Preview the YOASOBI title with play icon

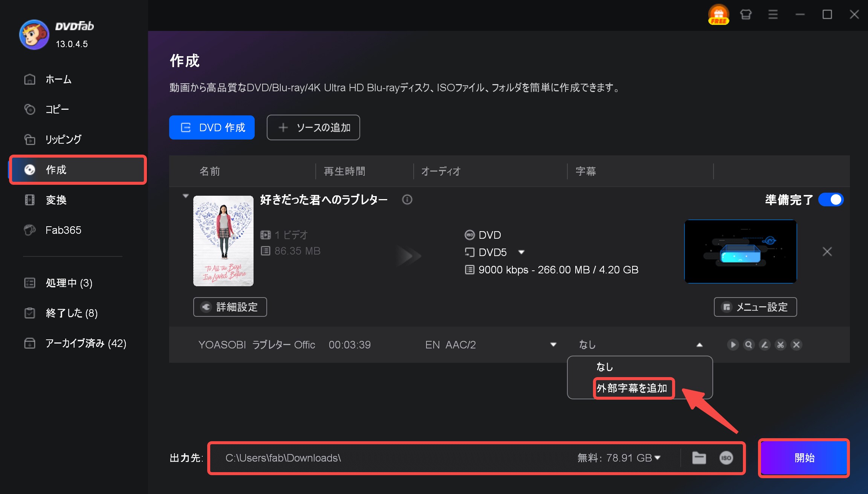733,345
